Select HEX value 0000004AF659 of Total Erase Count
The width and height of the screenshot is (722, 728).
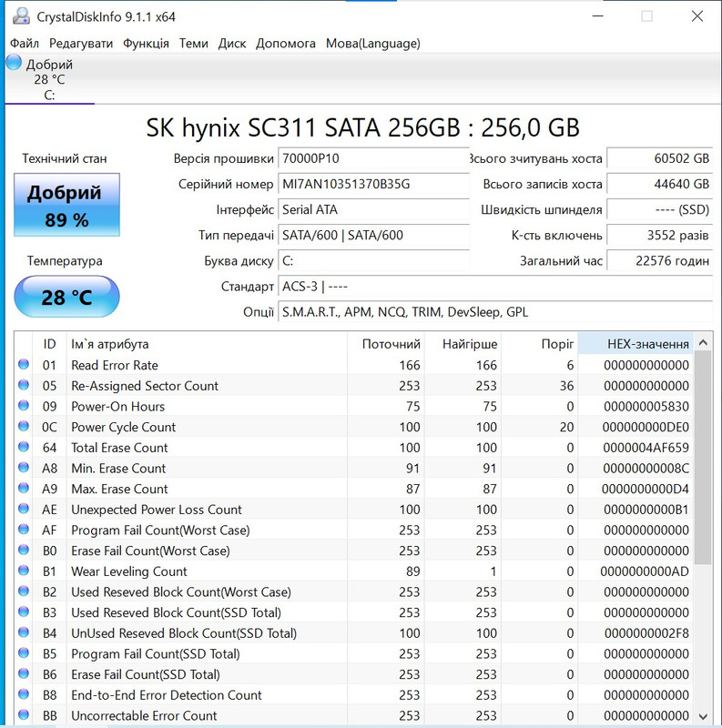click(646, 448)
